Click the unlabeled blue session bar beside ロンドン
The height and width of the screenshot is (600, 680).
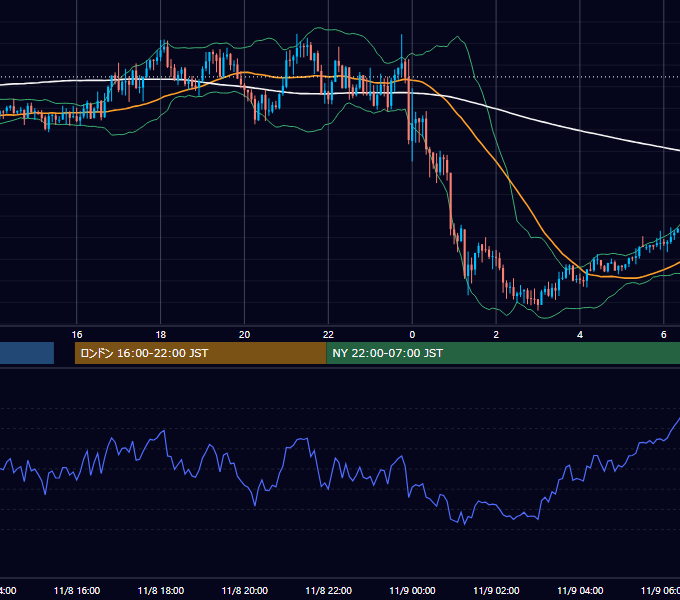(27, 353)
